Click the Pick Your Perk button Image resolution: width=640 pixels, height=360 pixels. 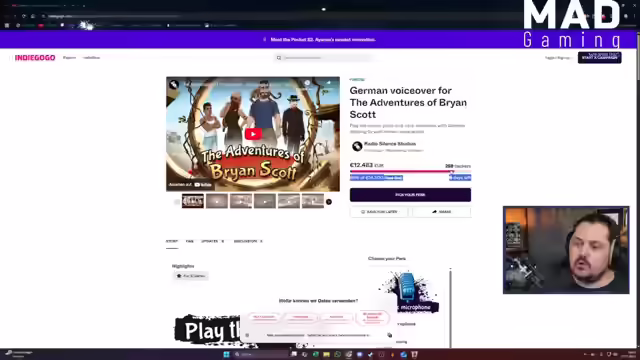(410, 195)
